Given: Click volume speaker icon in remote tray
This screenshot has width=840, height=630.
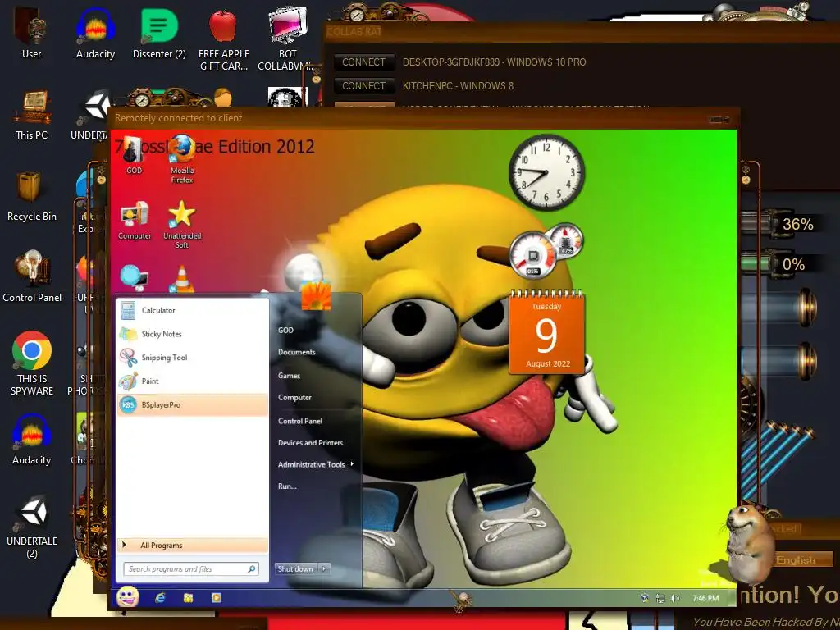Looking at the screenshot, I should [675, 598].
